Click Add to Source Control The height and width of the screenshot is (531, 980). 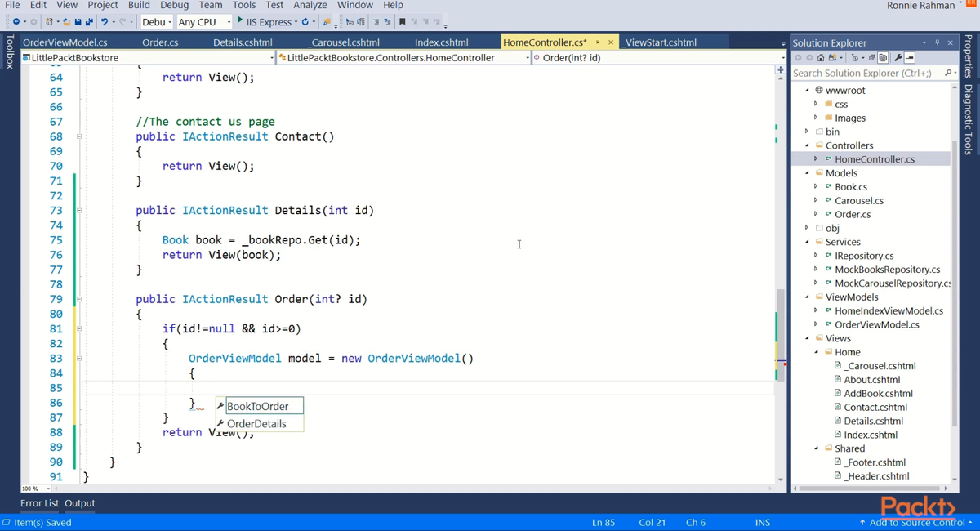click(x=915, y=523)
